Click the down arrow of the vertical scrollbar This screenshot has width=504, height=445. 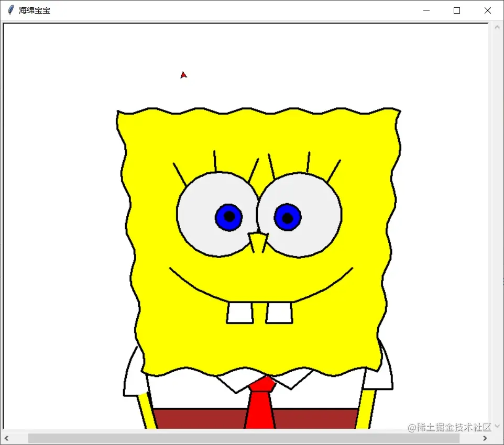point(497,426)
